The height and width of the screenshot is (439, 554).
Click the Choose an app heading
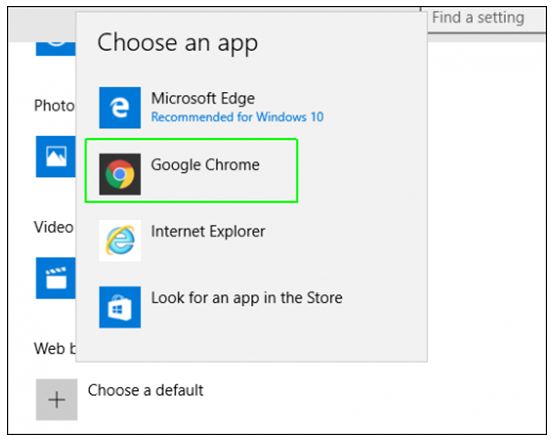point(177,43)
